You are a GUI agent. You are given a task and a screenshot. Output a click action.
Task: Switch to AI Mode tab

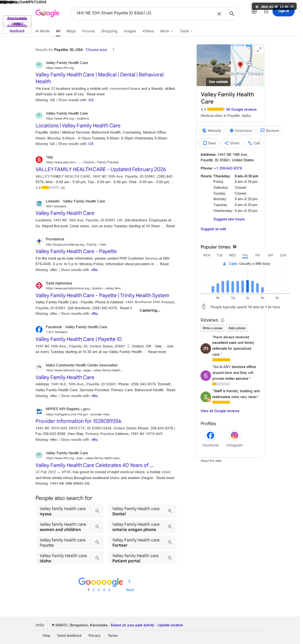click(42, 31)
